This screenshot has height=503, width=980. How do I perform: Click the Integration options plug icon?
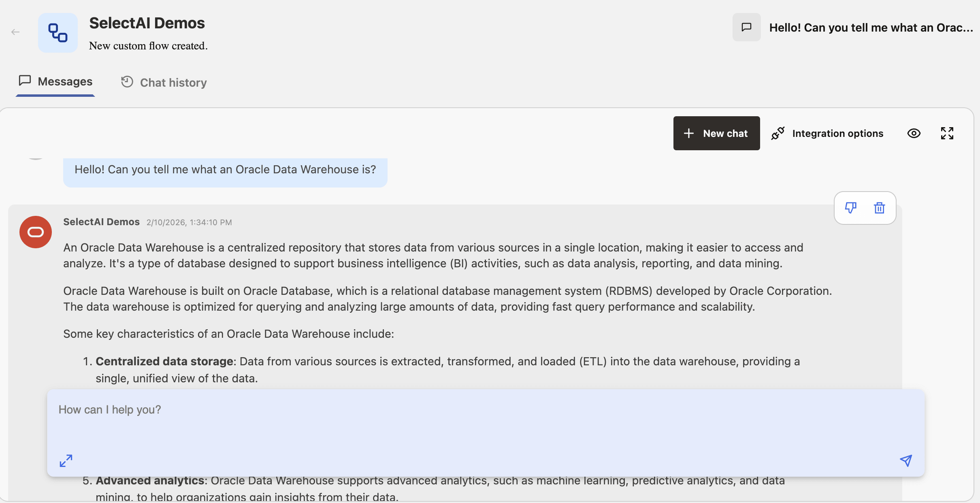point(778,133)
